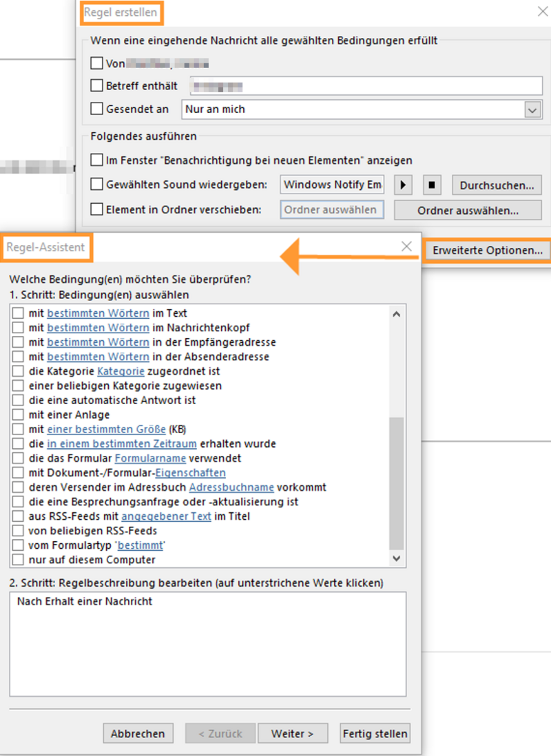The image size is (551, 756).
Task: Toggle Gewählten Sound wiedergeben checkbox
Action: click(96, 184)
